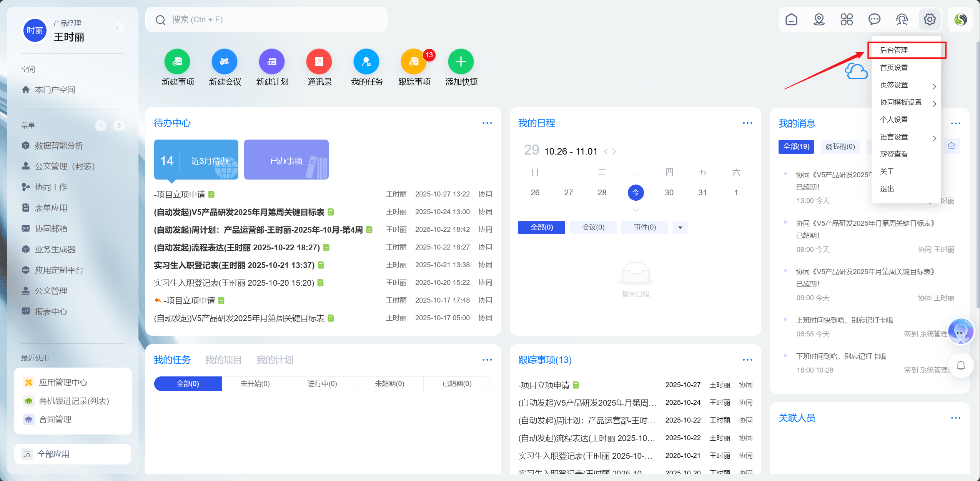This screenshot has height=481, width=980.
Task: Open 协同工作 in sidebar menu
Action: [45, 187]
